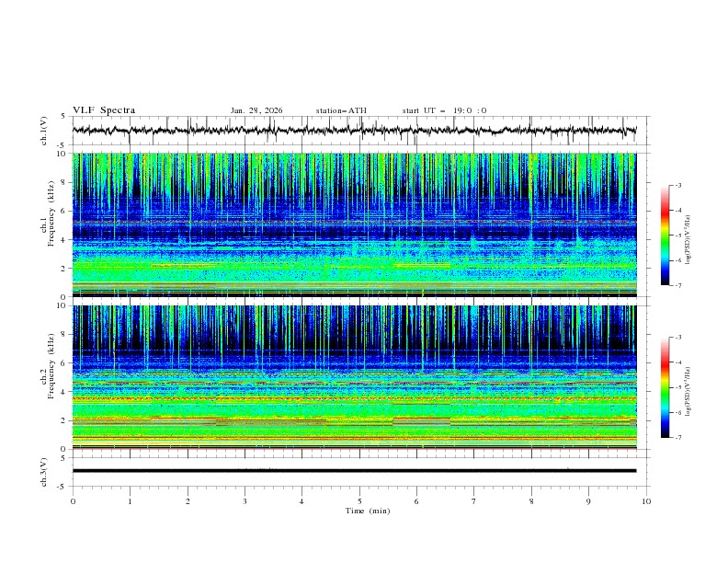728x563 pixels.
Task: Click the "4" minute tick on Time axis
Action: tap(301, 501)
